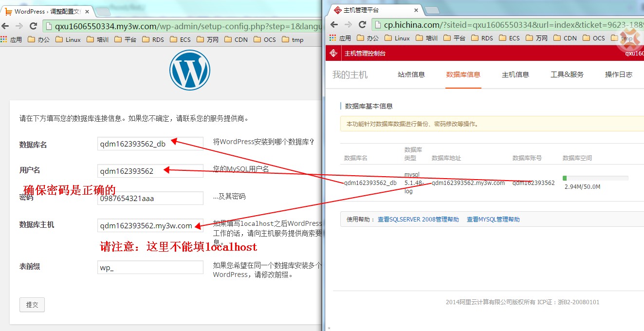Click back arrow in right browser
This screenshot has height=331, width=644.
click(x=334, y=24)
